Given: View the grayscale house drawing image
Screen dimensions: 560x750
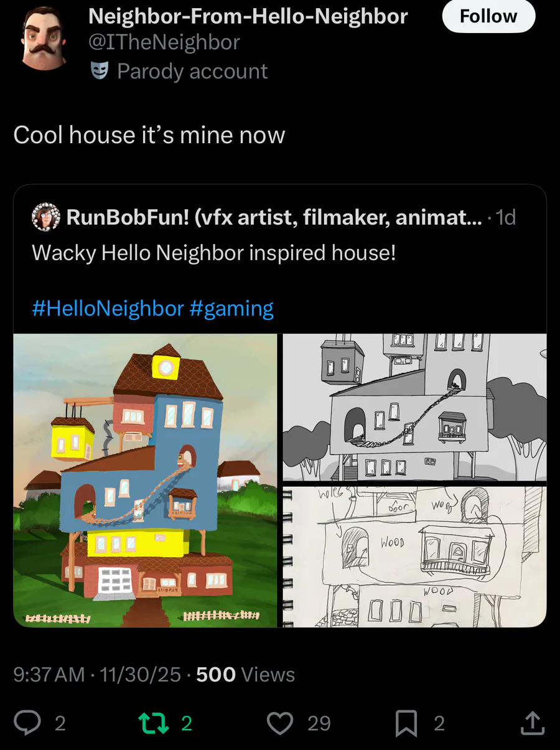Looking at the screenshot, I should click(x=415, y=408).
